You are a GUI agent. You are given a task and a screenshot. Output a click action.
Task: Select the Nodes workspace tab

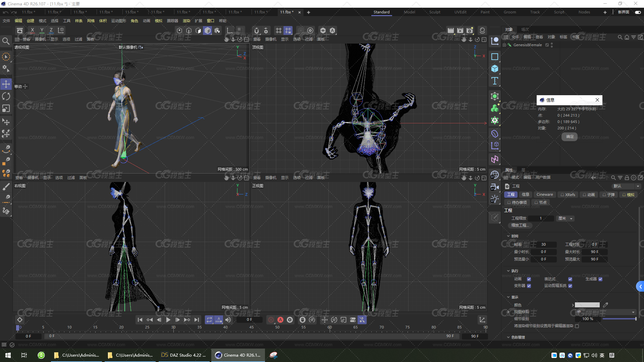[583, 12]
